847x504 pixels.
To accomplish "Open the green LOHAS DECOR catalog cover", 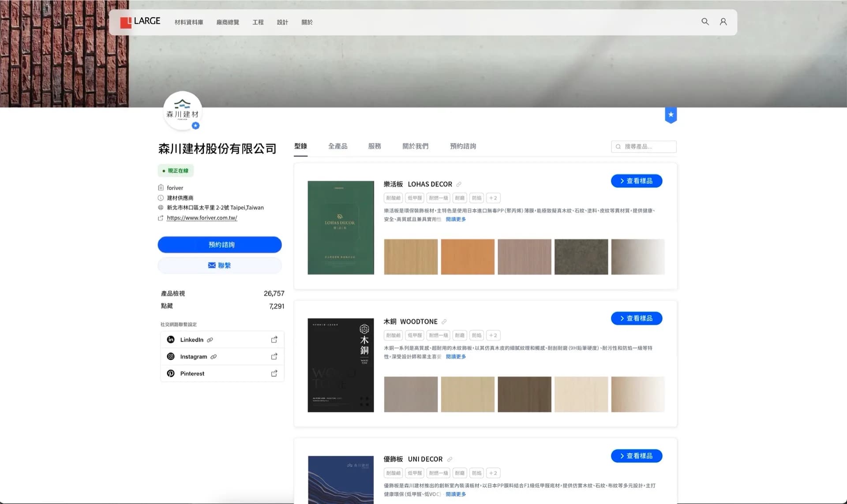I will [x=341, y=228].
